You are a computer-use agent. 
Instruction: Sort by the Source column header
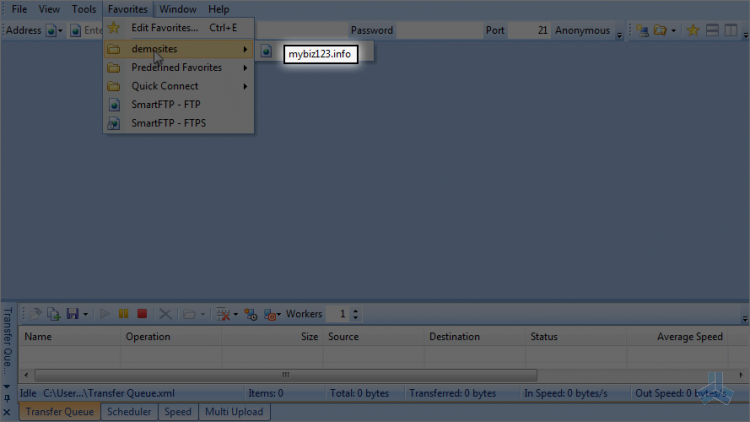tap(373, 337)
